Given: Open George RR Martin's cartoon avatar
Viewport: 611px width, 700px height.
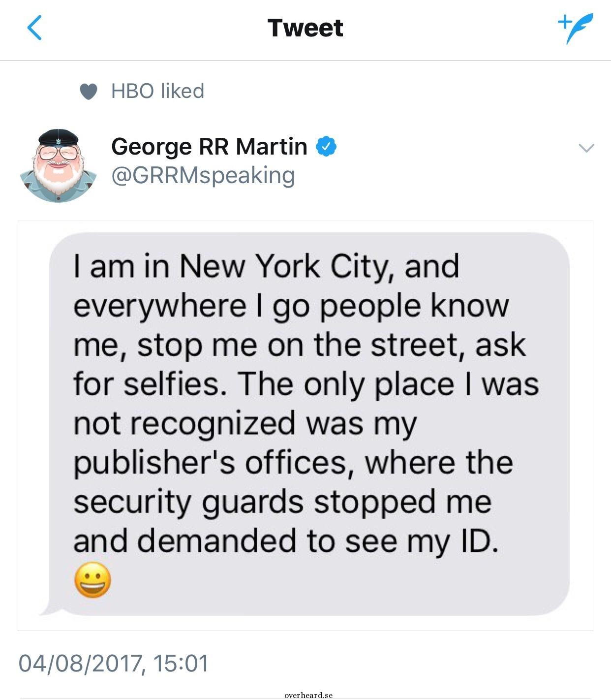Looking at the screenshot, I should click(x=58, y=165).
